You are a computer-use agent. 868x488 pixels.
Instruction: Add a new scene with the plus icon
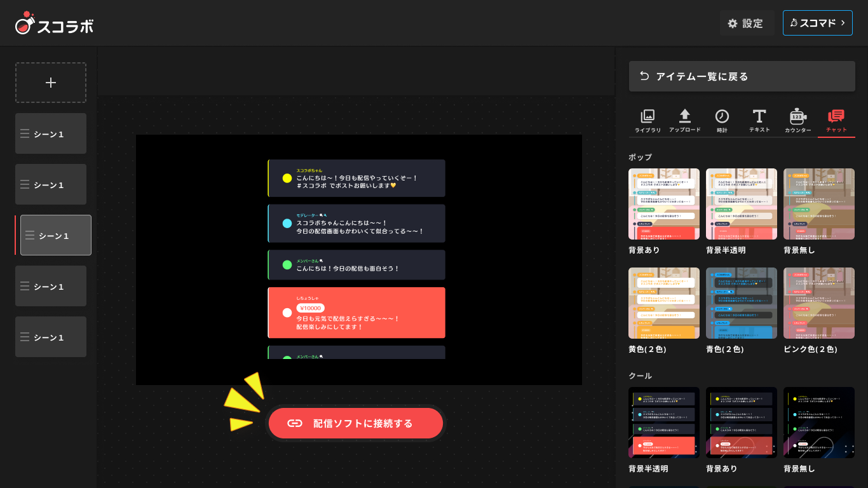(x=50, y=82)
